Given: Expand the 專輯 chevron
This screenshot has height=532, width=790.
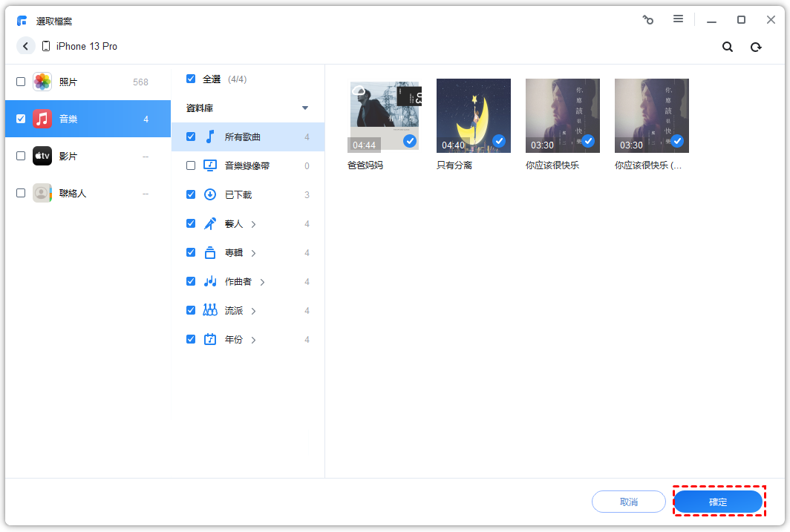Looking at the screenshot, I should [x=254, y=253].
